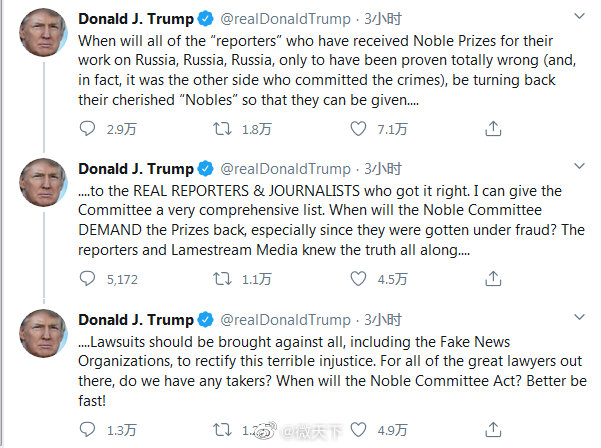Open the first tweet's more options chevron
This screenshot has width=601, height=448.
pos(580,18)
